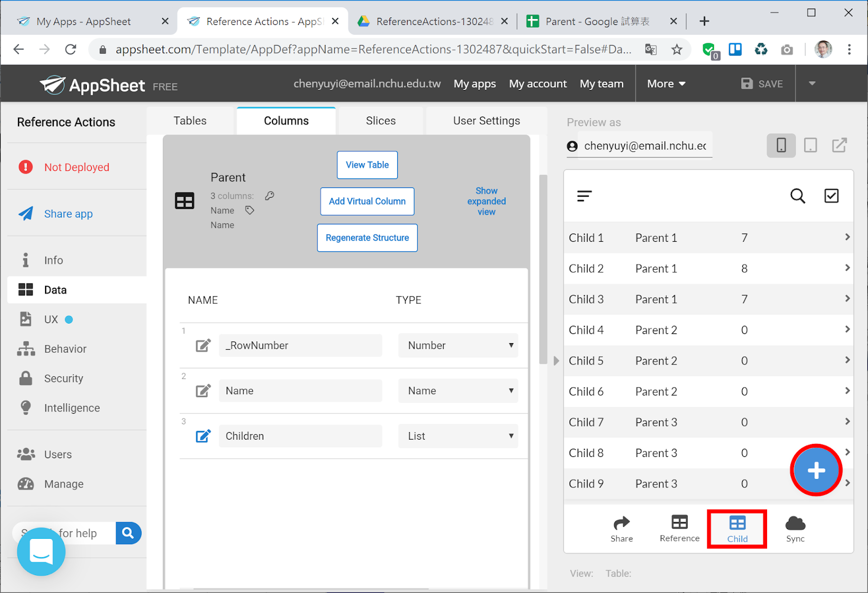Bookmark this page with the star
The image size is (868, 593).
pyautogui.click(x=677, y=50)
